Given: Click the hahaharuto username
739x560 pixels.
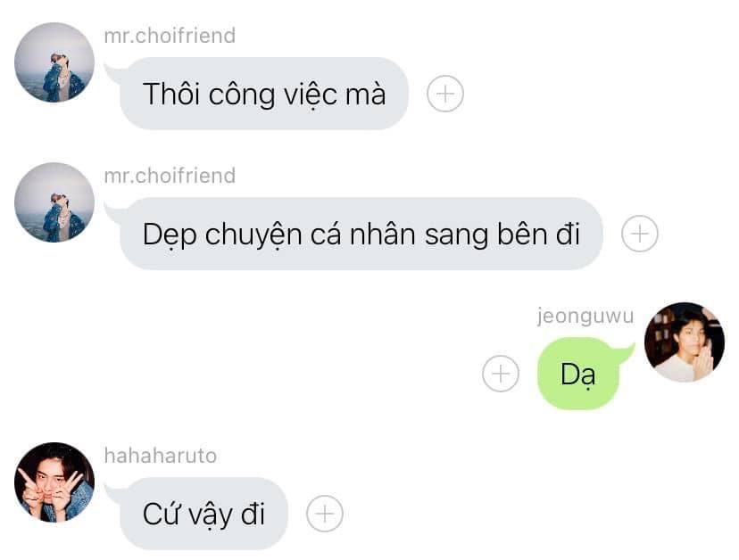Looking at the screenshot, I should (x=161, y=456).
